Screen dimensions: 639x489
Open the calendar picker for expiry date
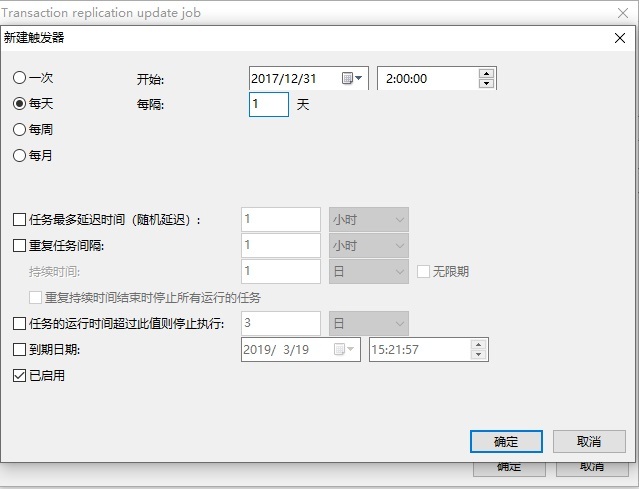point(344,349)
